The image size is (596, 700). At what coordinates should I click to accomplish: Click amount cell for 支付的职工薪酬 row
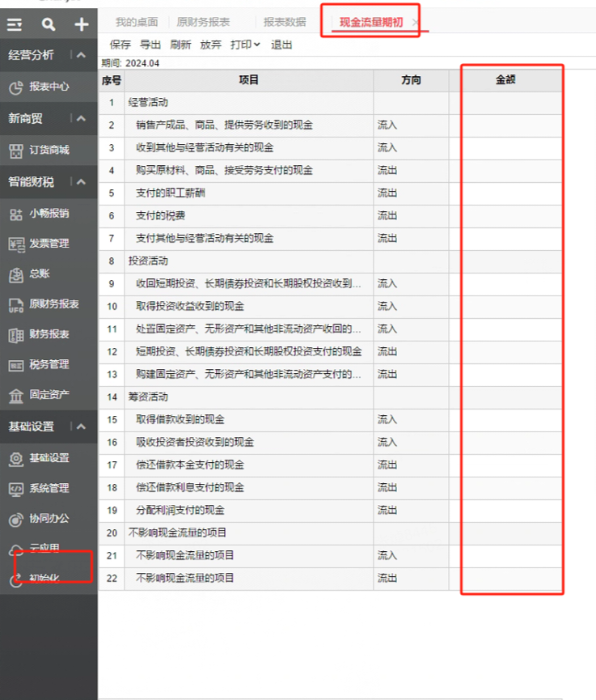(x=505, y=193)
